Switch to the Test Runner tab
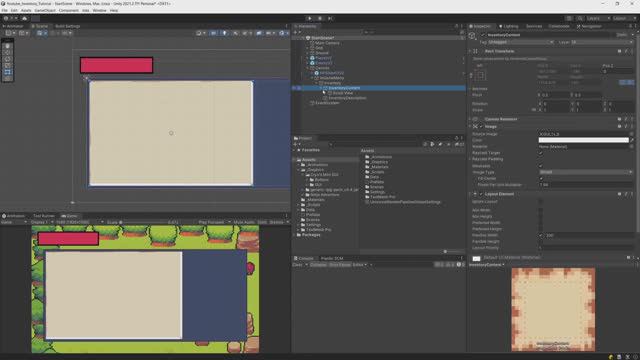The image size is (640, 360). click(43, 216)
